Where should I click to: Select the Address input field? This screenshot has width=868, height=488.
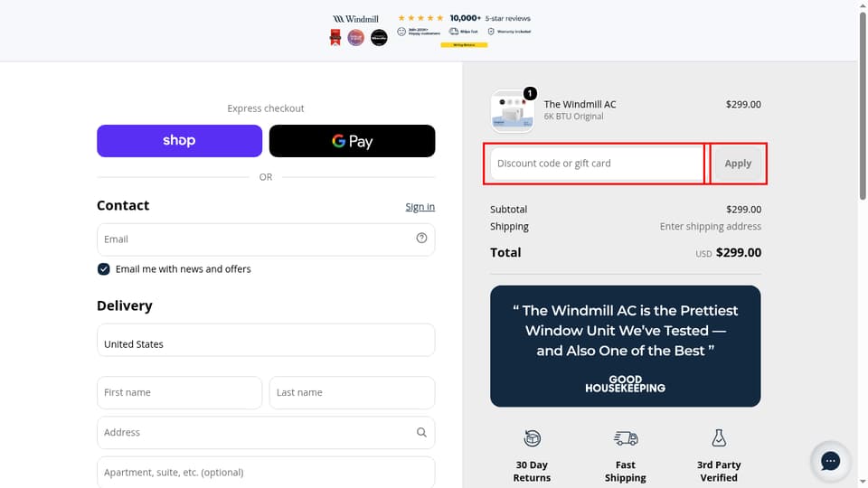266,432
